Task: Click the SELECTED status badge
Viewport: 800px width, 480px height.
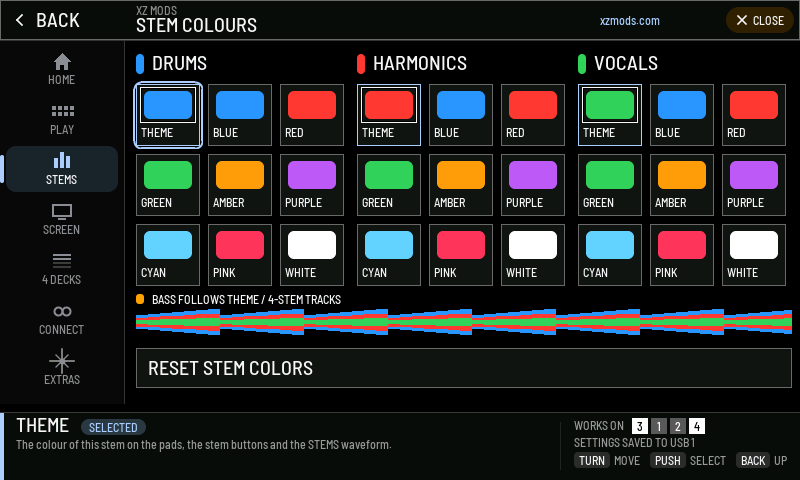Action: [x=113, y=427]
